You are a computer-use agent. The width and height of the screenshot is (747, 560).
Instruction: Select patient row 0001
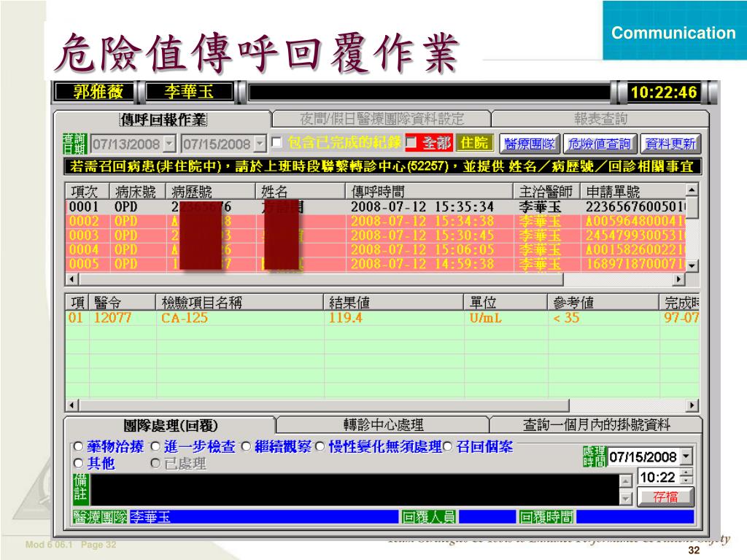point(376,206)
